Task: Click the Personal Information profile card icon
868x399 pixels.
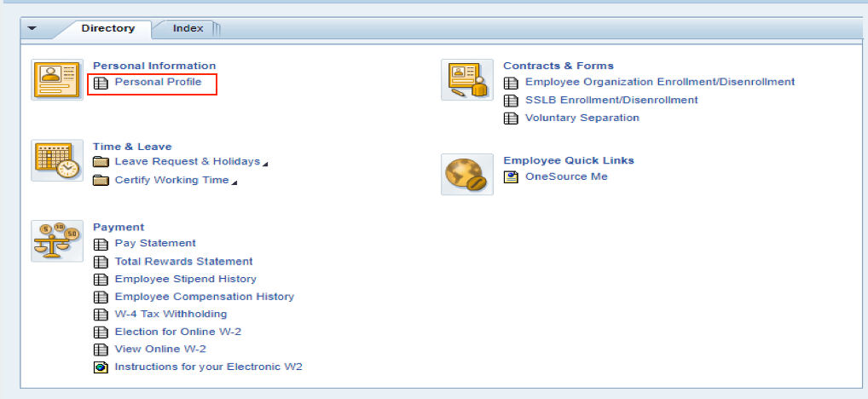Action: [x=57, y=80]
